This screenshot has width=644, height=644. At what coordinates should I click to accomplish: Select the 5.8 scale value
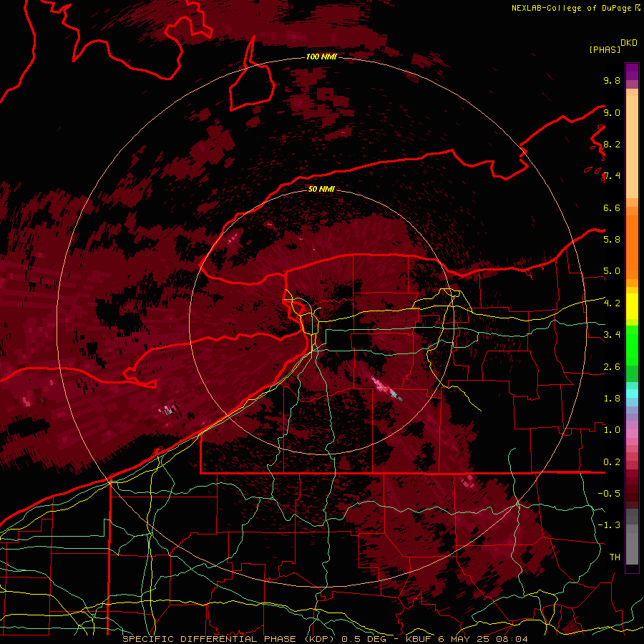tap(612, 239)
